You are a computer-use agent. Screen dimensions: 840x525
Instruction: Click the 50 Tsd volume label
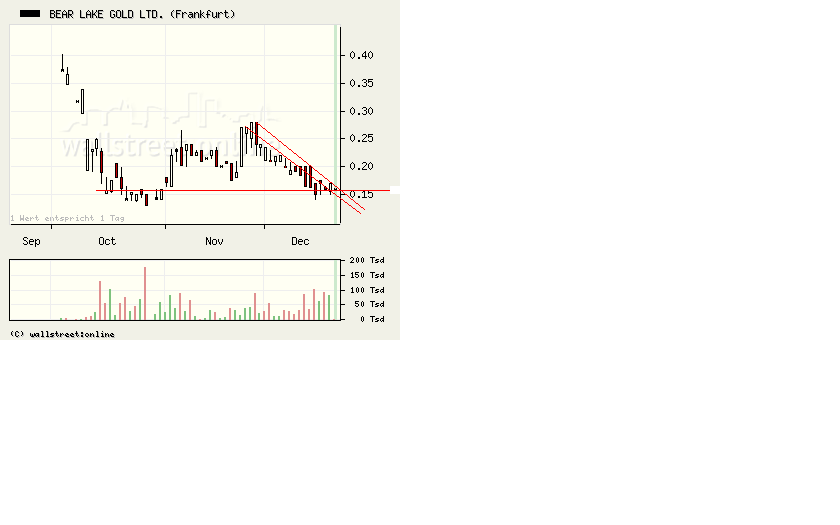tap(369, 304)
